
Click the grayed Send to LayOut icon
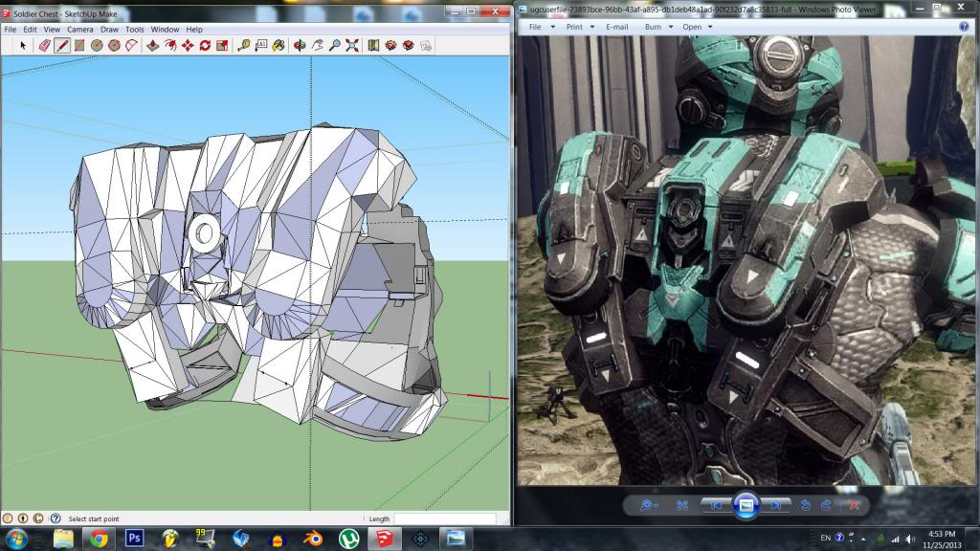click(x=426, y=46)
